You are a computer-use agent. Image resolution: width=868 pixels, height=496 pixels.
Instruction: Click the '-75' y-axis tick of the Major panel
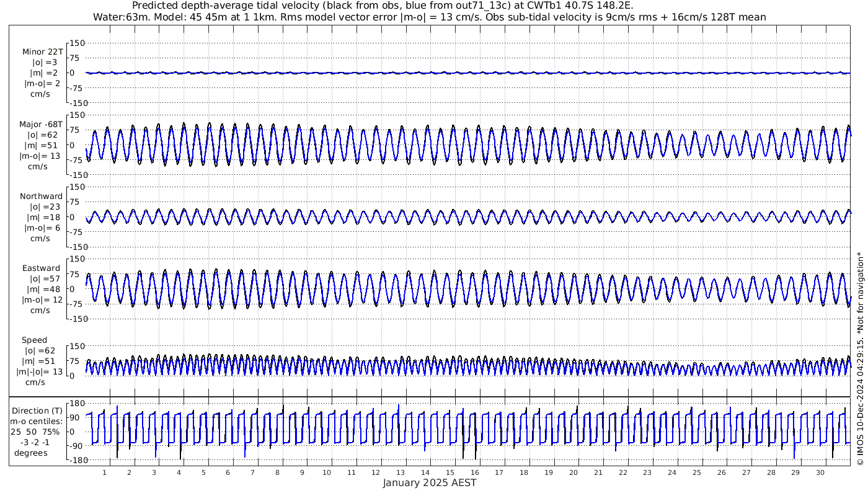coord(77,160)
